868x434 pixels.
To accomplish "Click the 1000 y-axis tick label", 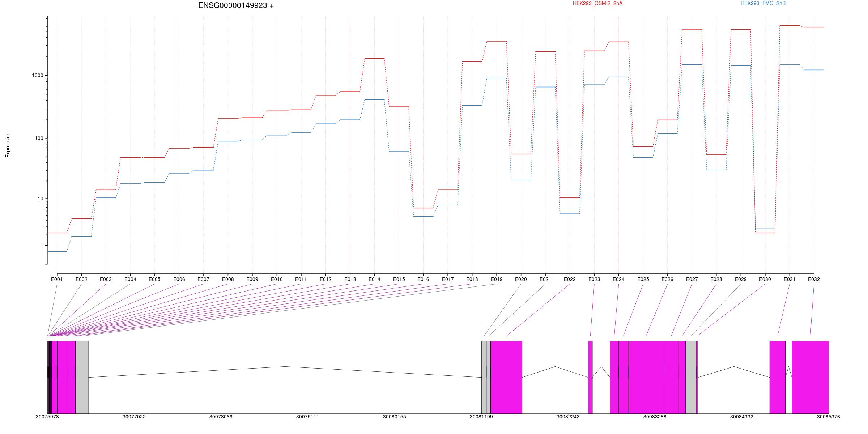I will pos(38,76).
